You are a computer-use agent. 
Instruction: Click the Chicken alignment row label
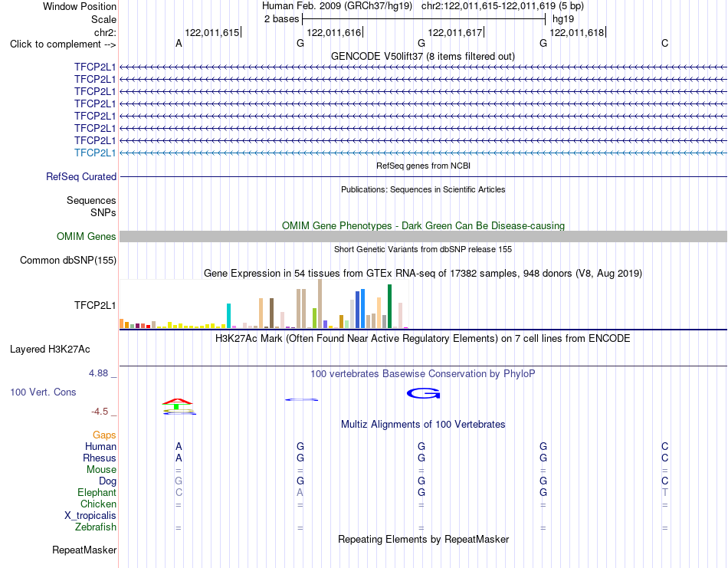tap(98, 504)
